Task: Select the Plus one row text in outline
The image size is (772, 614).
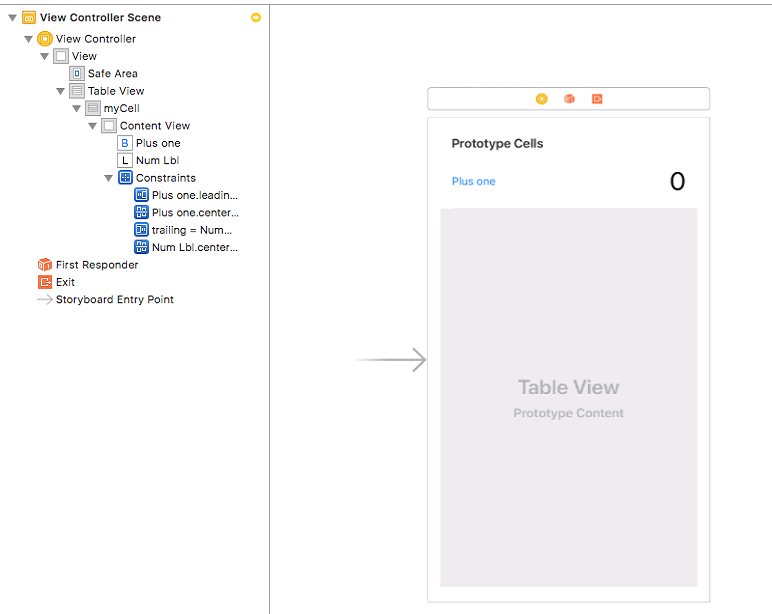Action: click(x=159, y=143)
